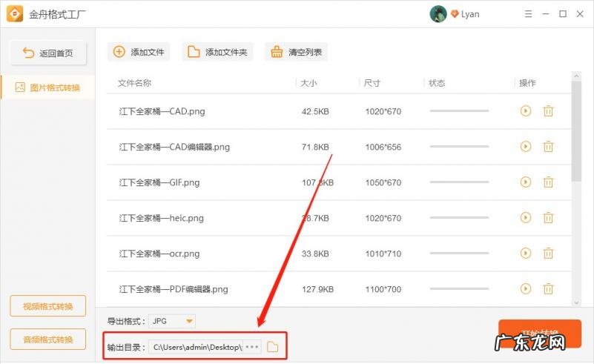Click the 文件名称 column header
The width and height of the screenshot is (594, 364).
pos(134,83)
